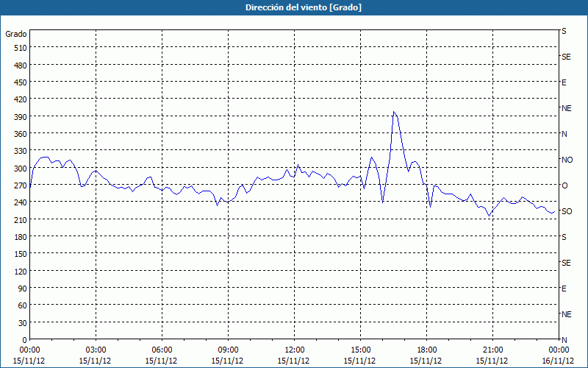Click the "18:00" time axis label

[427, 350]
